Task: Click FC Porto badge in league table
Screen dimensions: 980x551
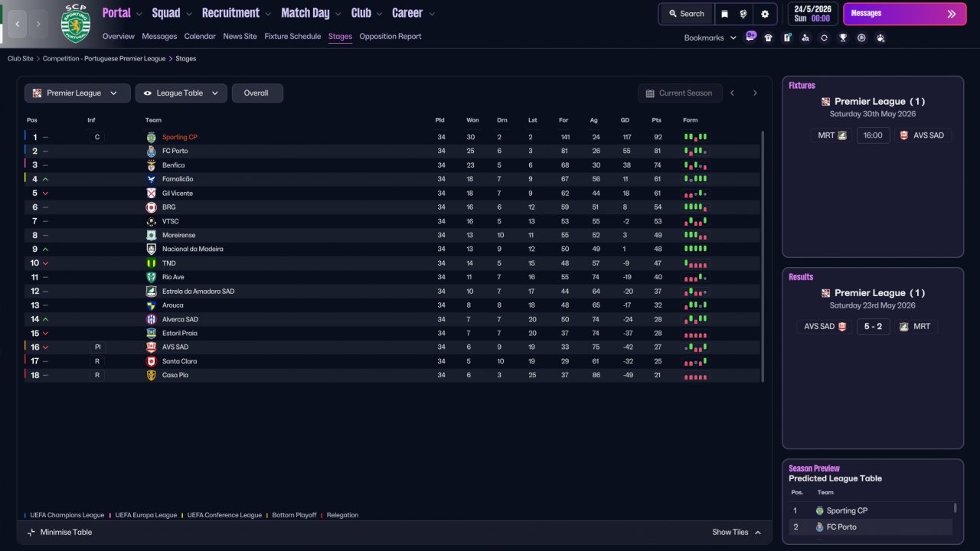Action: coord(151,152)
